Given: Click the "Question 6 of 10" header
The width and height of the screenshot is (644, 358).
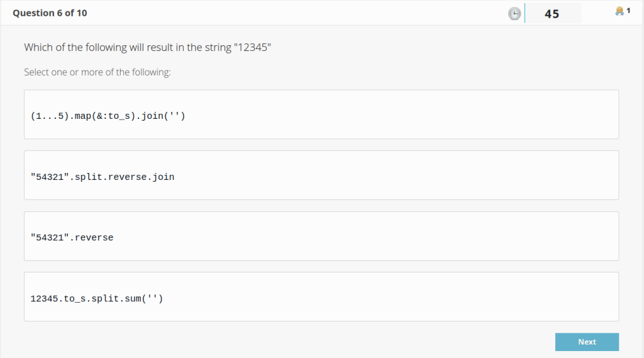Looking at the screenshot, I should (x=50, y=13).
